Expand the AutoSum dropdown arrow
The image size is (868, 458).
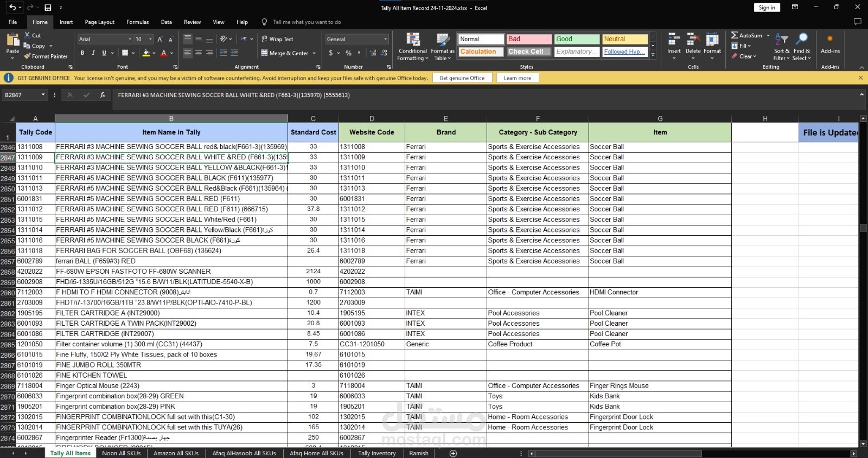[768, 36]
